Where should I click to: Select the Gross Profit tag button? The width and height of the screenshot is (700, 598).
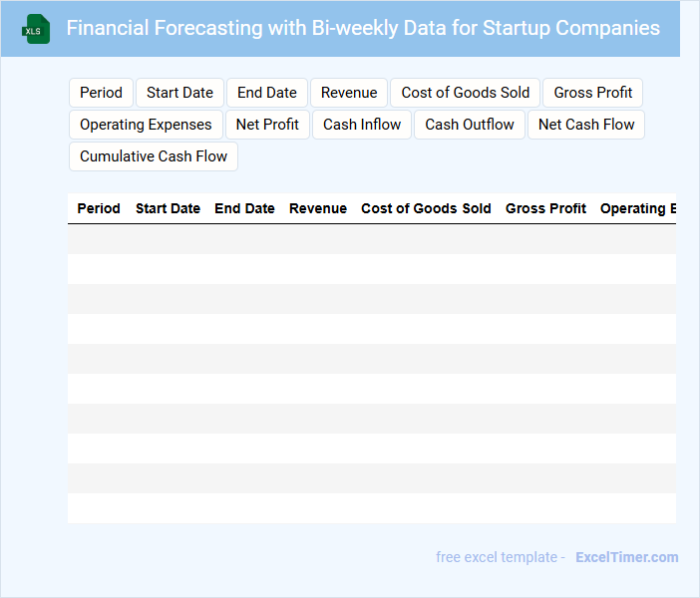pyautogui.click(x=593, y=93)
